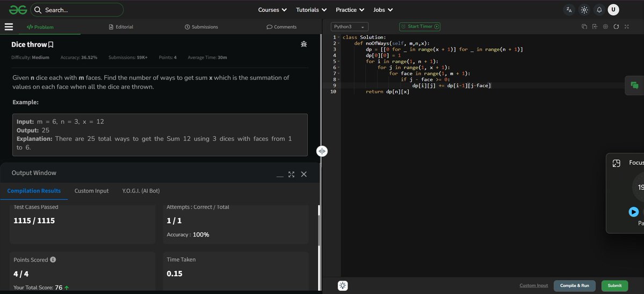Toggle the light/dark theme icon
Screen dimensions: 644x294
click(584, 10)
